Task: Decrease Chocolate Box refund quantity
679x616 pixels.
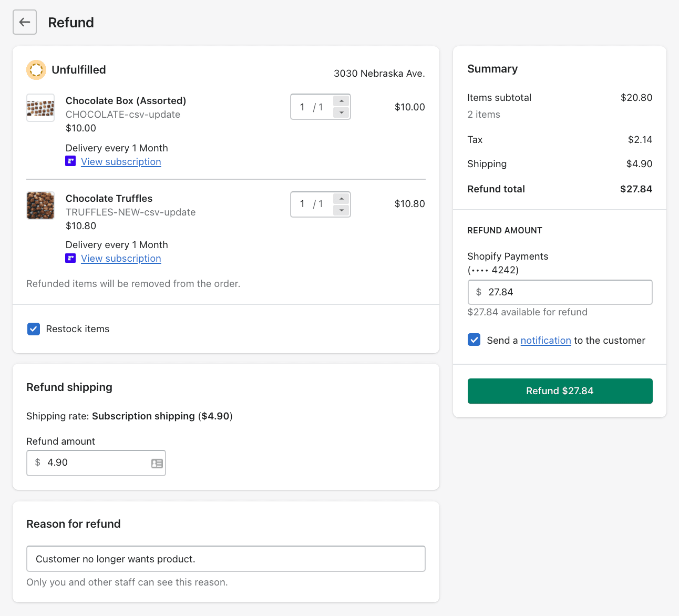Action: tap(342, 112)
